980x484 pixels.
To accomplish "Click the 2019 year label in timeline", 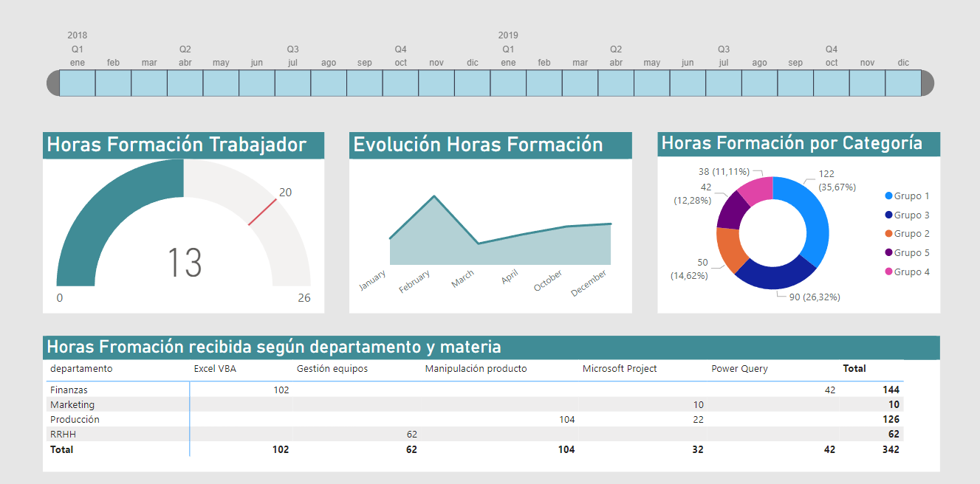I will coord(508,35).
